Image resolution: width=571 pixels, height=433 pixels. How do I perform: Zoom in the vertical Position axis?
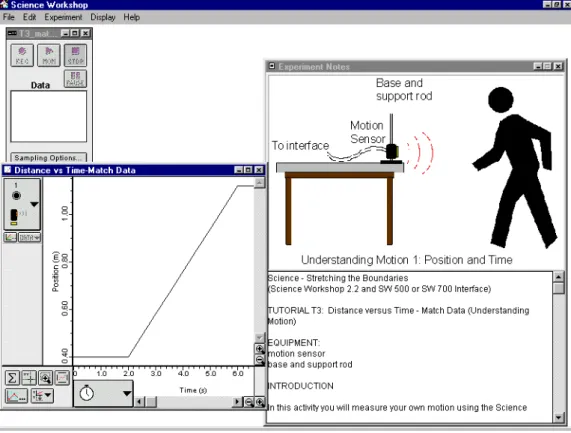click(259, 349)
